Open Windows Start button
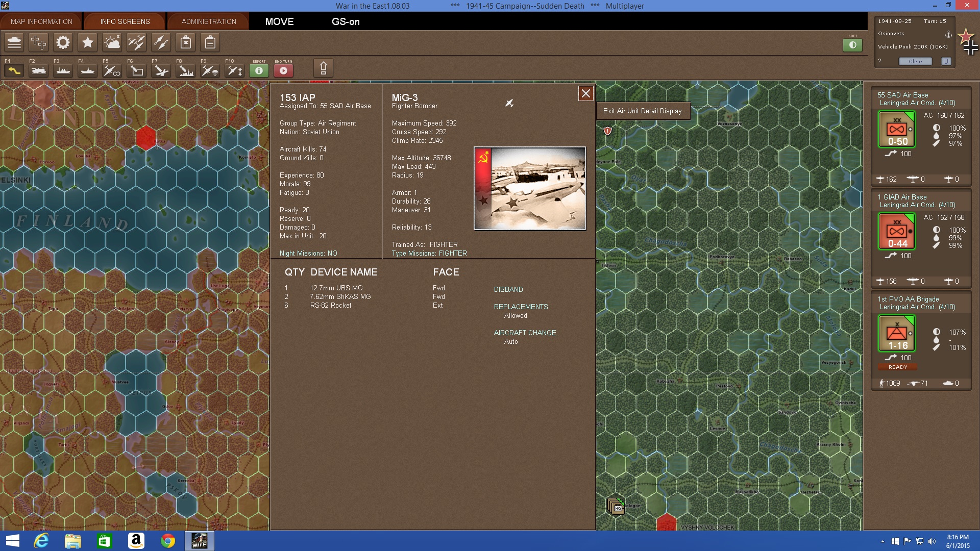 [12, 541]
